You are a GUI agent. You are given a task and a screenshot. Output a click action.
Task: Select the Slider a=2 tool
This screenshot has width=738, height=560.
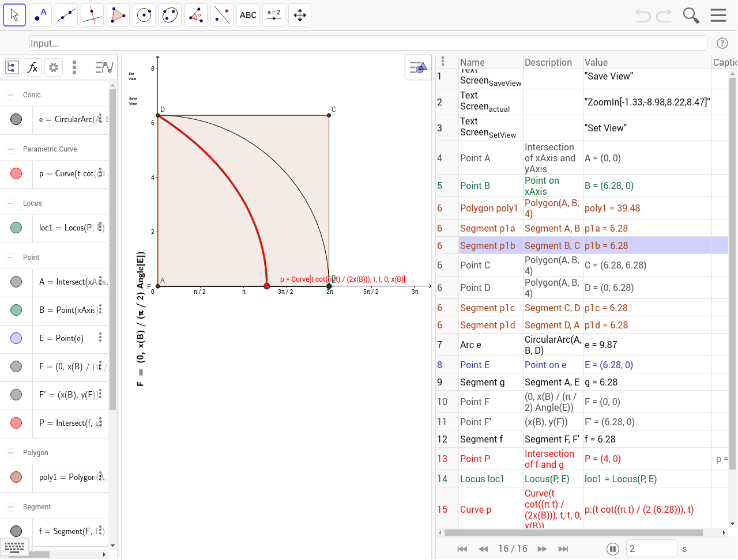point(274,15)
